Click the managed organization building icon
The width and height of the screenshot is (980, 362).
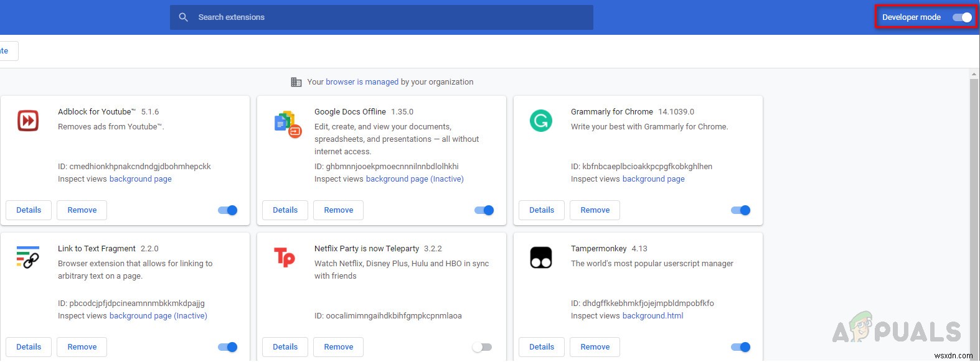(296, 82)
